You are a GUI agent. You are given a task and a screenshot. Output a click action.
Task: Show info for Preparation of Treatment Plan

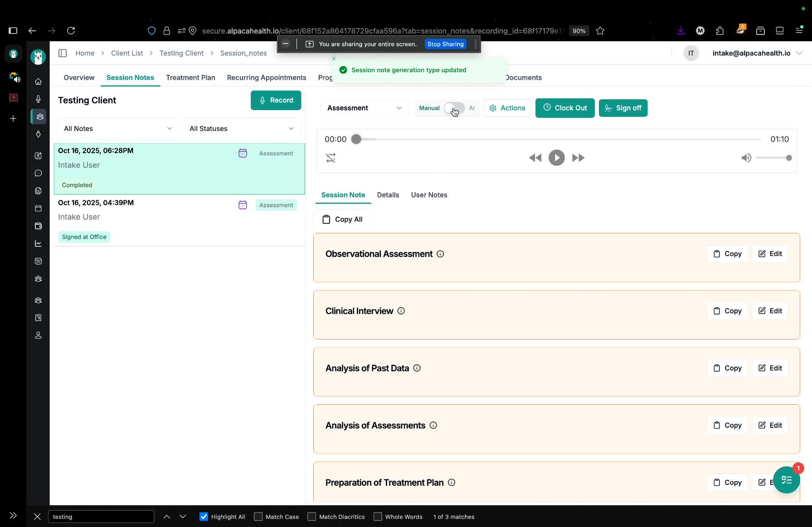pyautogui.click(x=452, y=482)
